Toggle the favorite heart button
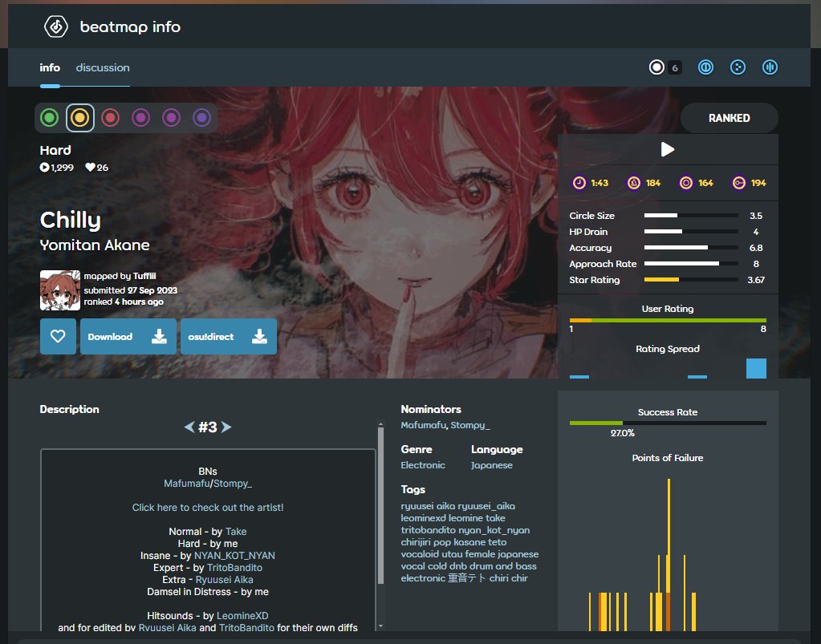 (57, 336)
